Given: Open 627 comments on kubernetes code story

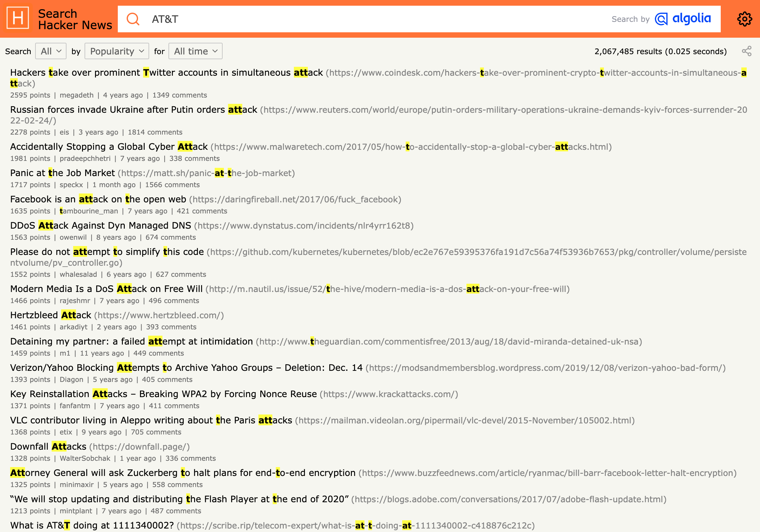Looking at the screenshot, I should [181, 274].
